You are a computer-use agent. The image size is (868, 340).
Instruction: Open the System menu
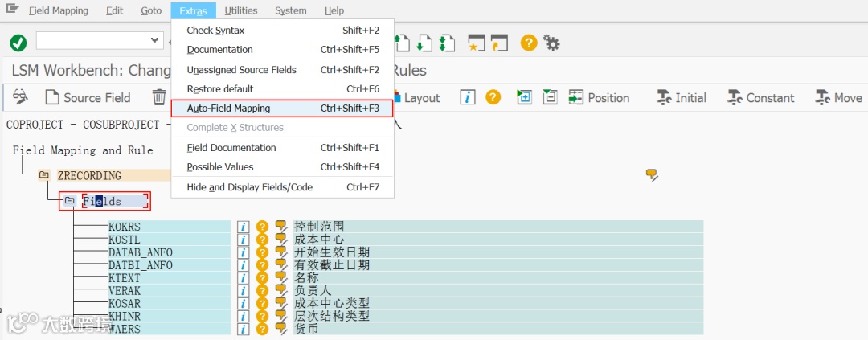click(291, 10)
